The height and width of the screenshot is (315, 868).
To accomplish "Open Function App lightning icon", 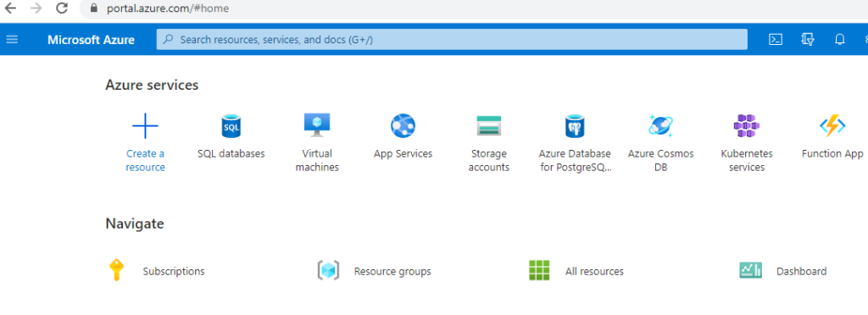I will (x=832, y=126).
